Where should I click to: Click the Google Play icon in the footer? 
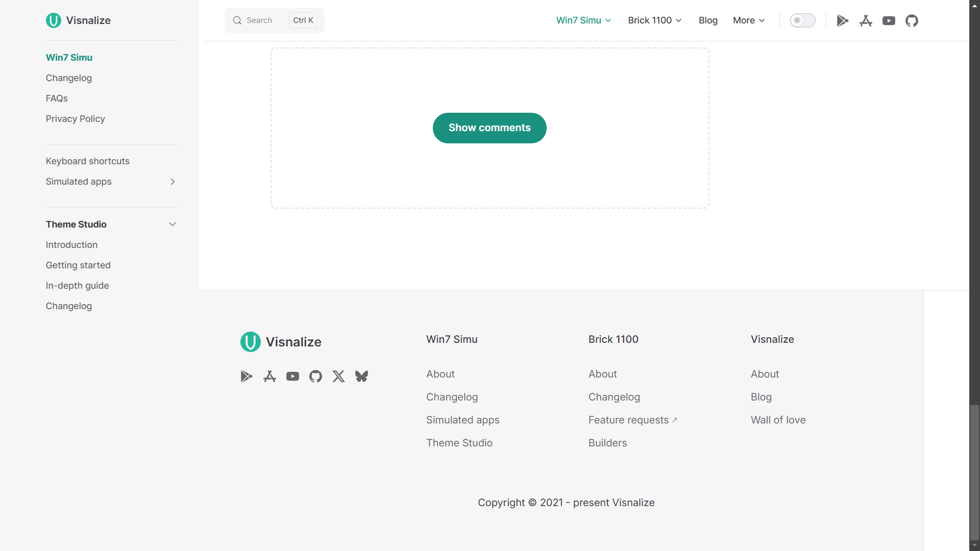point(247,376)
